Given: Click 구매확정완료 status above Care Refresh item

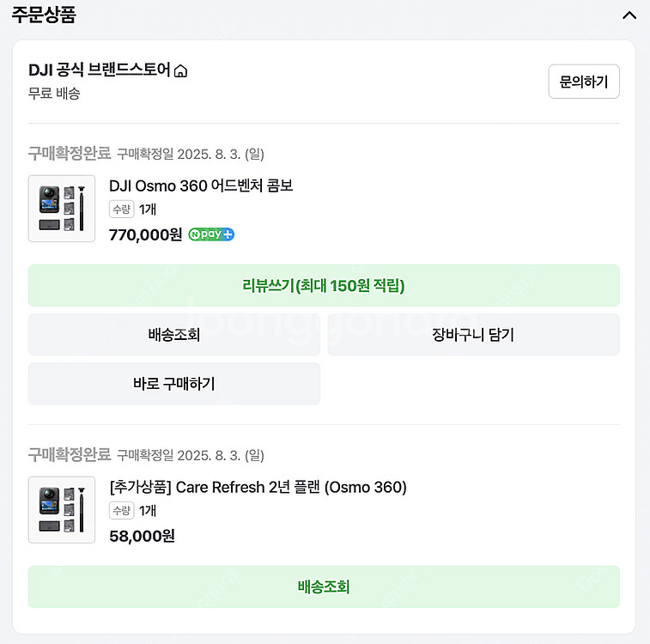Looking at the screenshot, I should (x=70, y=455).
